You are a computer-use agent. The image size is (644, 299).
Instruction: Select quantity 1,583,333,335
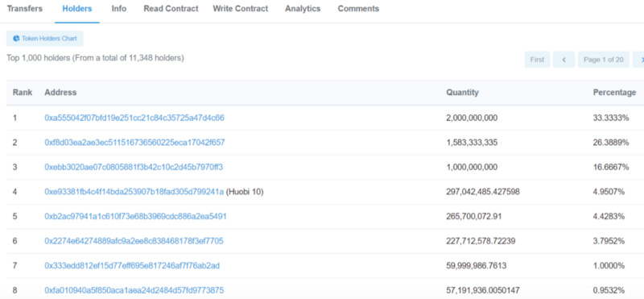[472, 143]
